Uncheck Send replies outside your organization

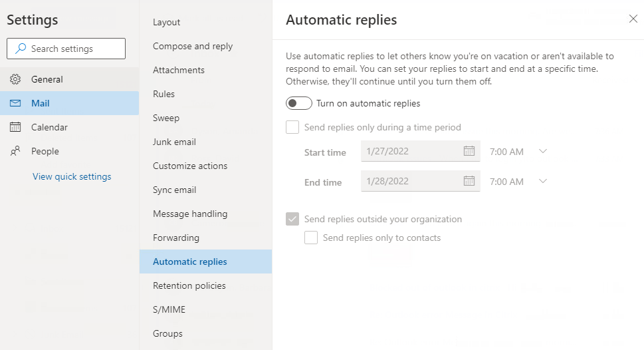[292, 219]
